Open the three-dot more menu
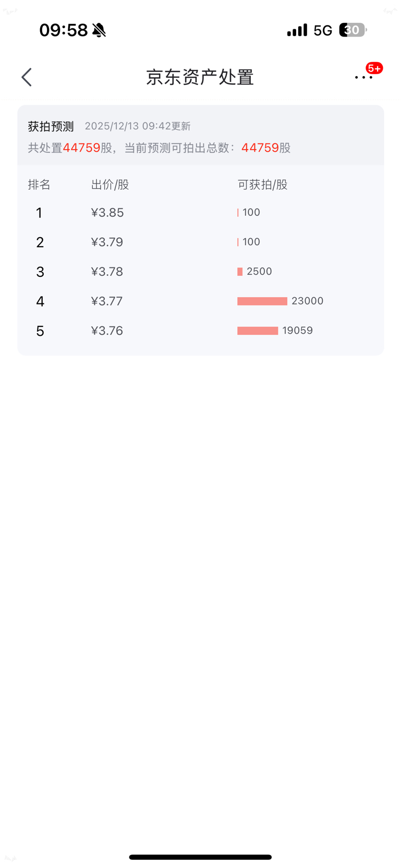Image resolution: width=401 pixels, height=868 pixels. coord(363,78)
